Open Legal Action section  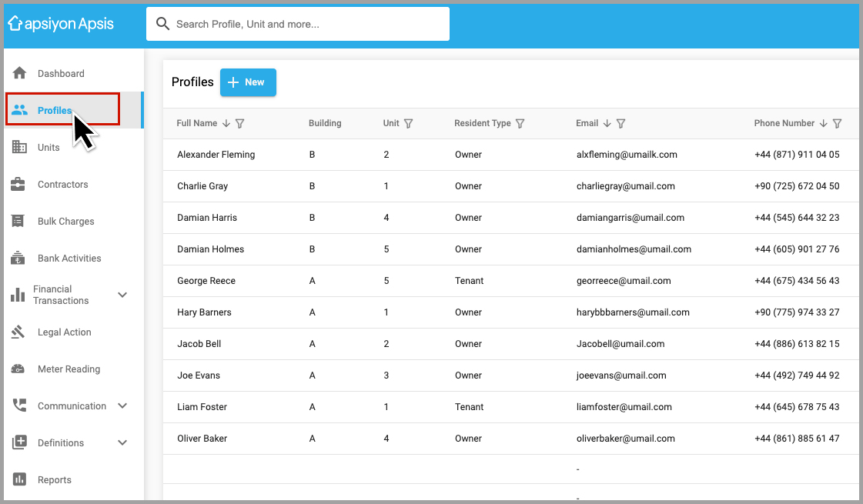point(74,332)
